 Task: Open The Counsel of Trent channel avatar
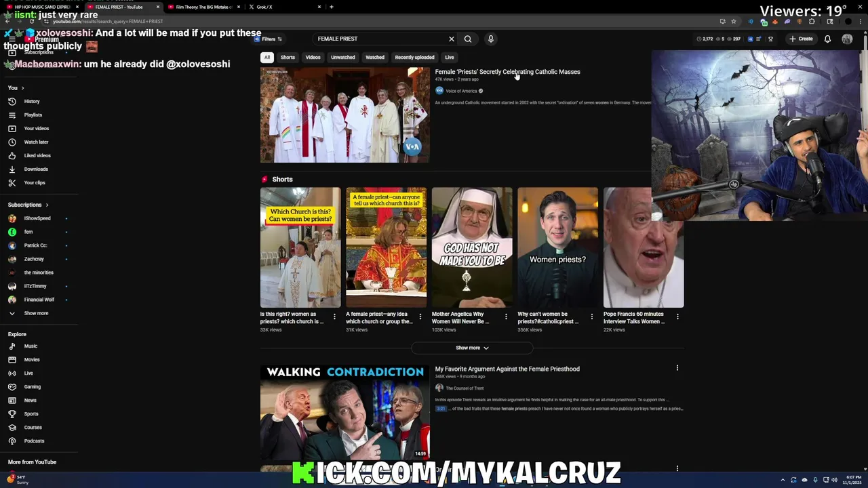pos(439,388)
